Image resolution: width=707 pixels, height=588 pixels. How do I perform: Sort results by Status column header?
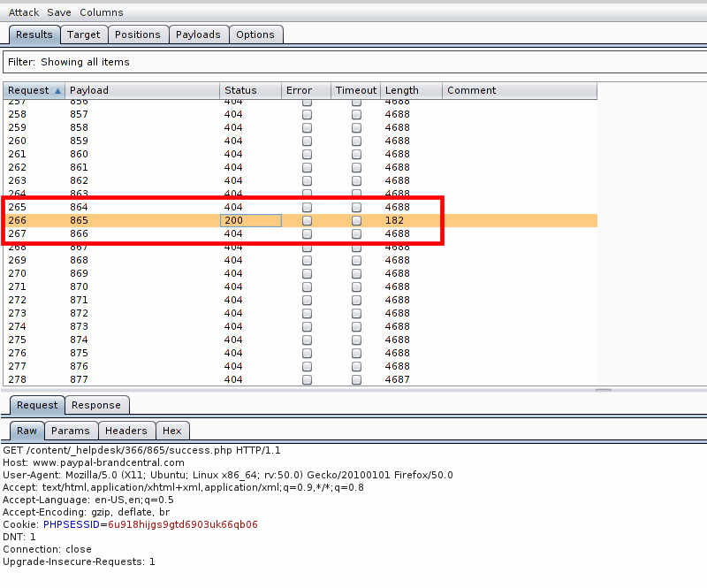pos(251,90)
